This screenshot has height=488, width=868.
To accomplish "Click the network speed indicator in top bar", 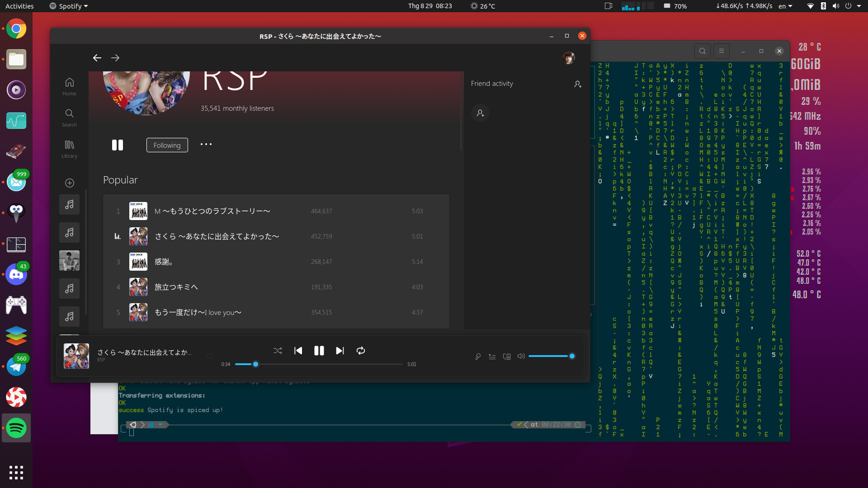I will (x=744, y=6).
